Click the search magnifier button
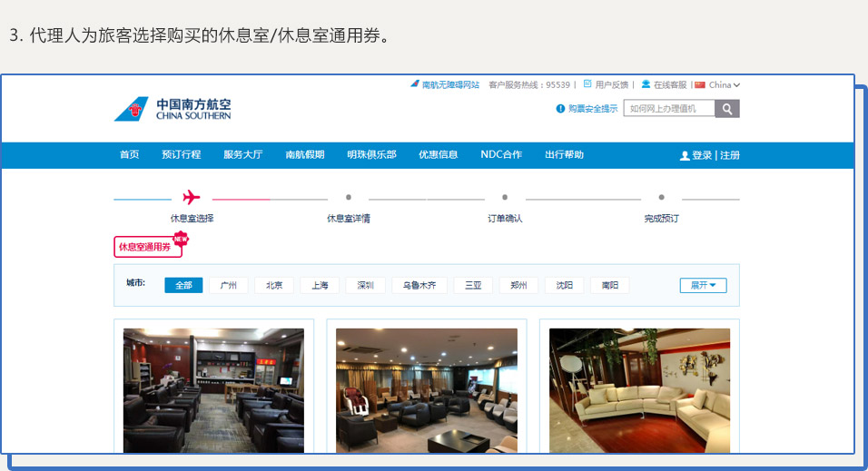The image size is (868, 471). click(727, 109)
